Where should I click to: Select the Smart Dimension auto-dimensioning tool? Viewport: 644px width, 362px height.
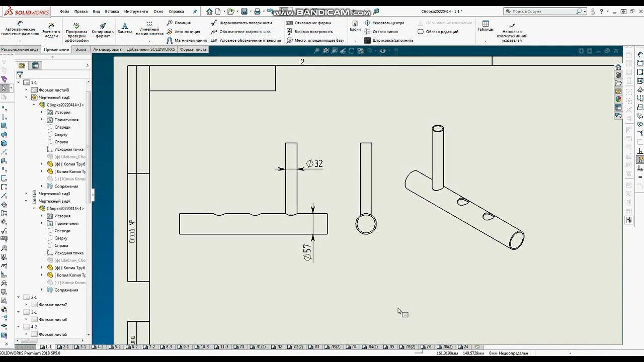(20, 29)
